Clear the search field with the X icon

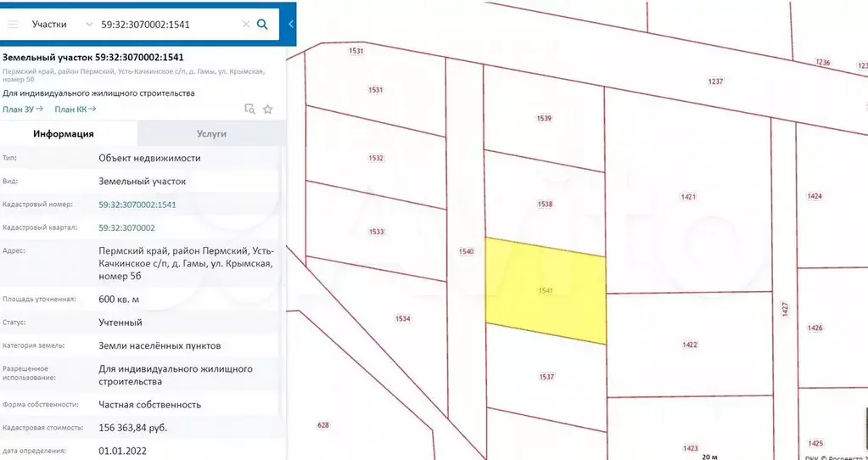pos(246,25)
